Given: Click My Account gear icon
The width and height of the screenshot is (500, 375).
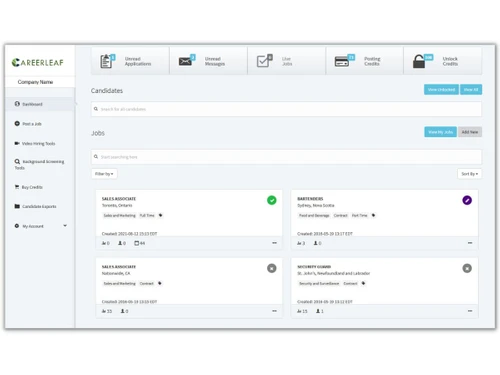Looking at the screenshot, I should pos(17,226).
